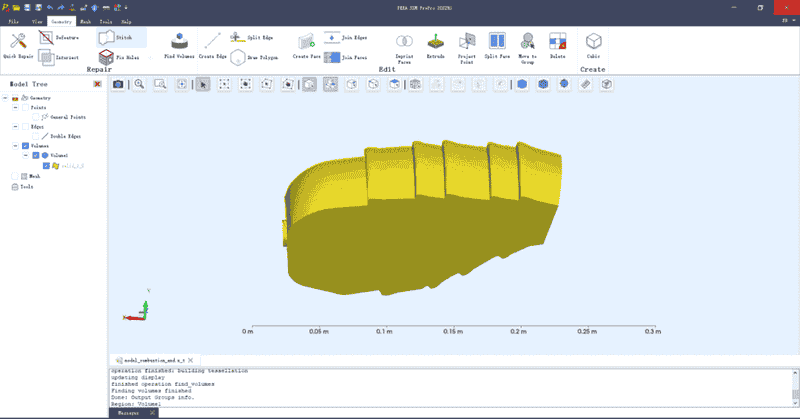Image resolution: width=800 pixels, height=419 pixels.
Task: Click the Move to Group tool
Action: 527,47
